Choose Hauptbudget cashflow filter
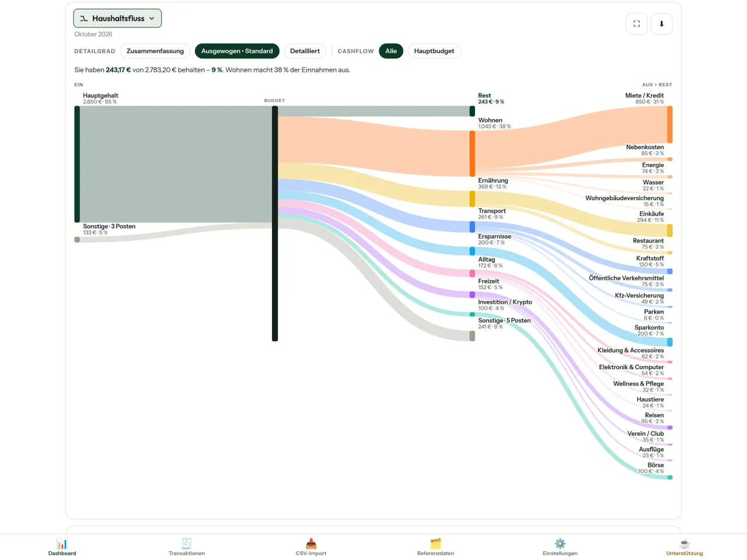The width and height of the screenshot is (747, 560). click(434, 51)
